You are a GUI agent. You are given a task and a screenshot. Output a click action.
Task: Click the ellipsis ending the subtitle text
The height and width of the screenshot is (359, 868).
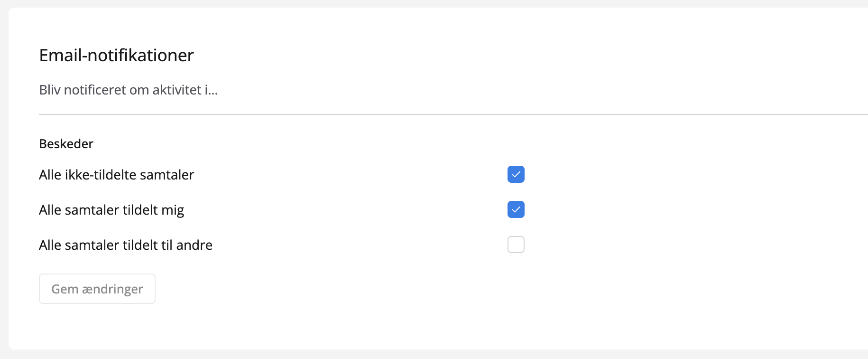point(212,91)
